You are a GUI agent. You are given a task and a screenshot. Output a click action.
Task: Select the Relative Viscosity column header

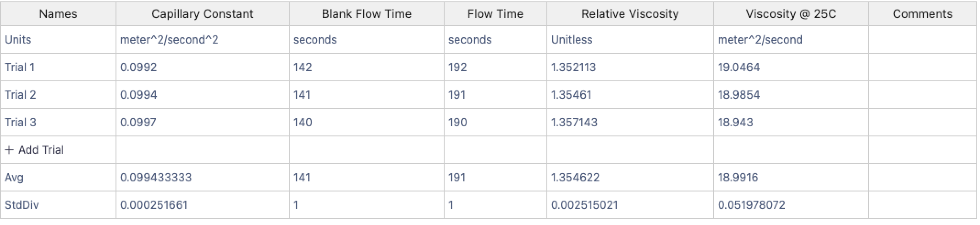630,14
